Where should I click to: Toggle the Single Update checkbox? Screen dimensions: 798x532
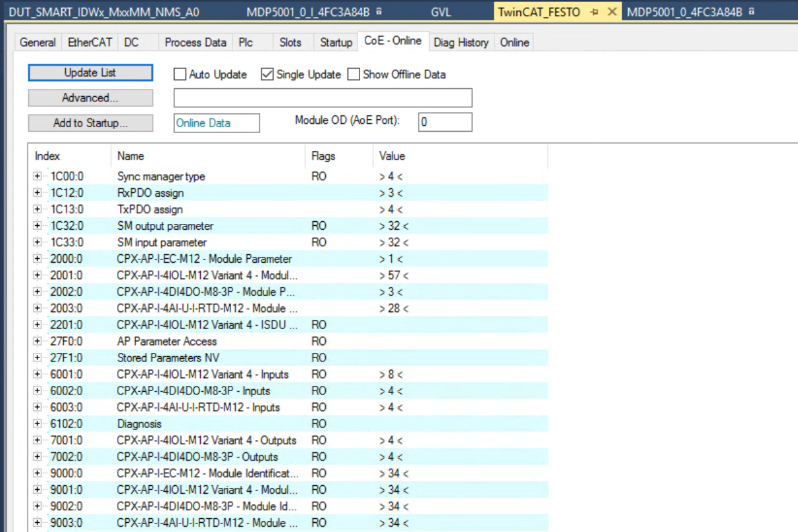point(267,74)
